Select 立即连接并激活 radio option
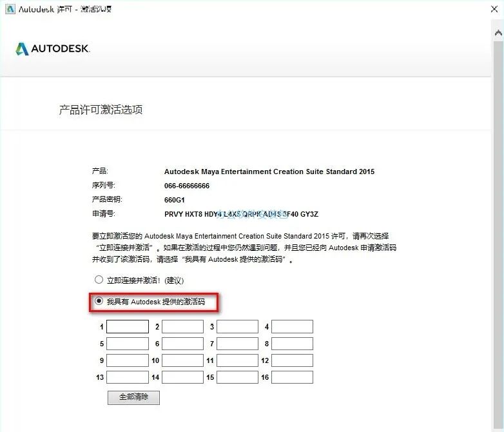This screenshot has height=432, width=504. point(99,280)
